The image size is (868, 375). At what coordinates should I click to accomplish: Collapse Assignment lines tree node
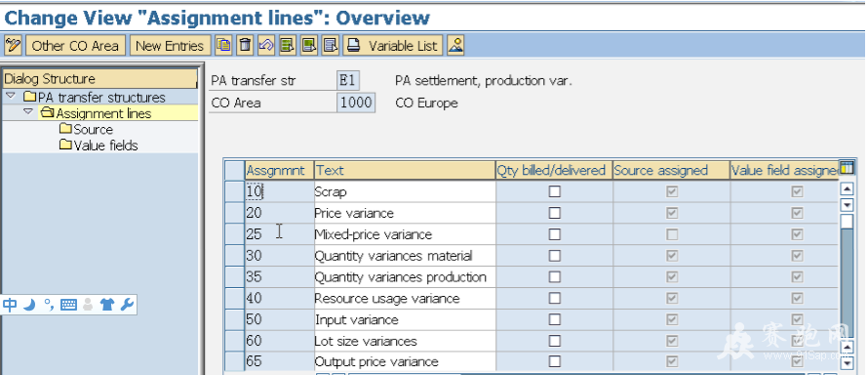pyautogui.click(x=27, y=112)
